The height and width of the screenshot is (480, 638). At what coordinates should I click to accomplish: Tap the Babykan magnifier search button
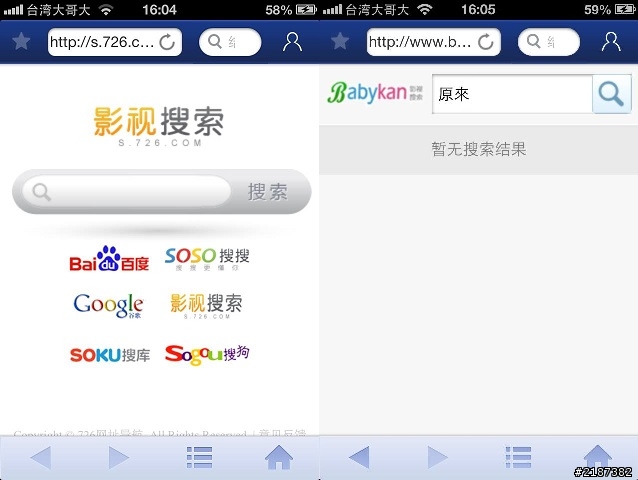coord(612,94)
